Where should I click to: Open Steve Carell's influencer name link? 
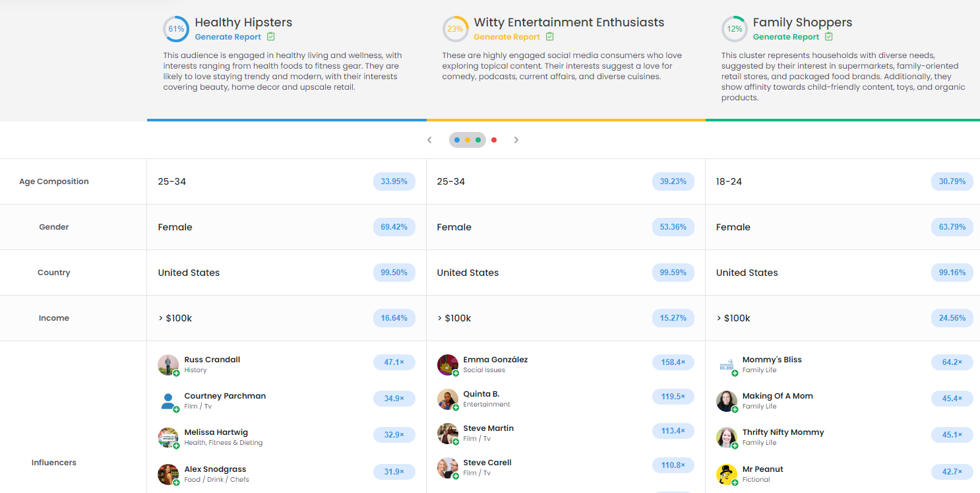tap(487, 463)
